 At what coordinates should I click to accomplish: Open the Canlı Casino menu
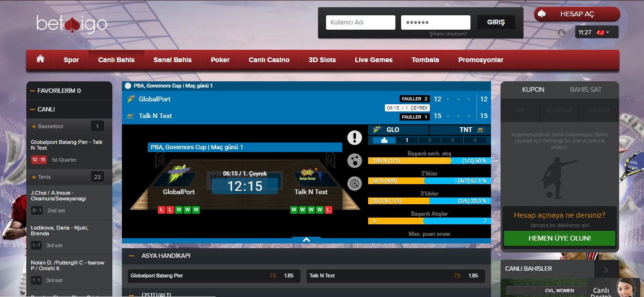(x=269, y=60)
